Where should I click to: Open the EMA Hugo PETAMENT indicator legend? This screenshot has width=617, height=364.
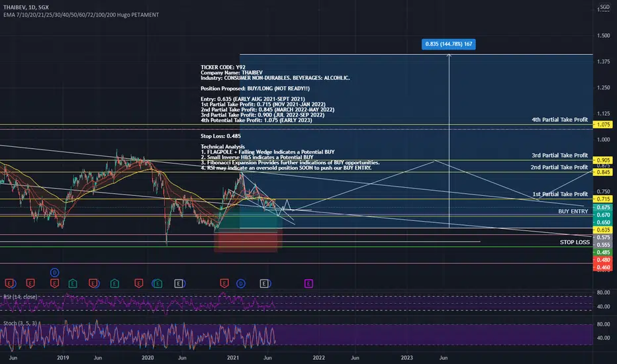tap(81, 15)
